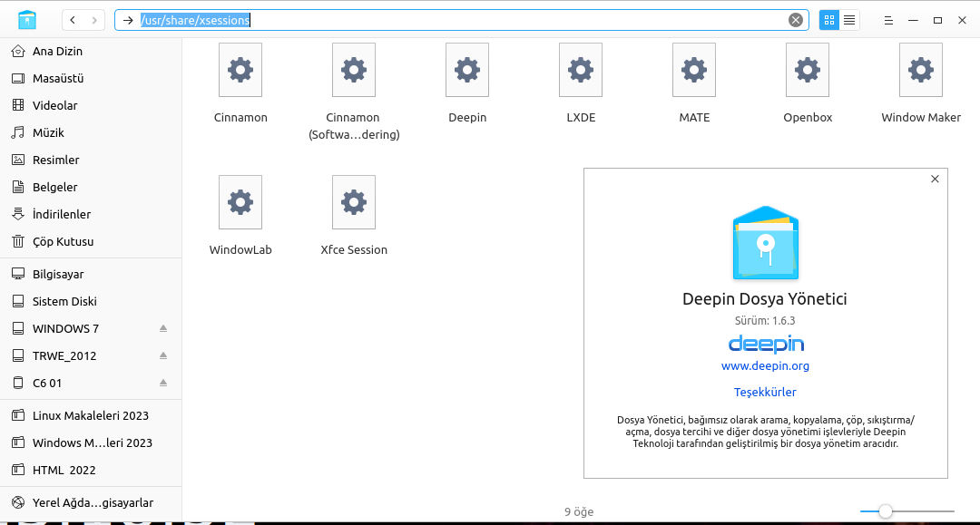
Task: Open the Cinnamon session file
Action: coord(240,70)
